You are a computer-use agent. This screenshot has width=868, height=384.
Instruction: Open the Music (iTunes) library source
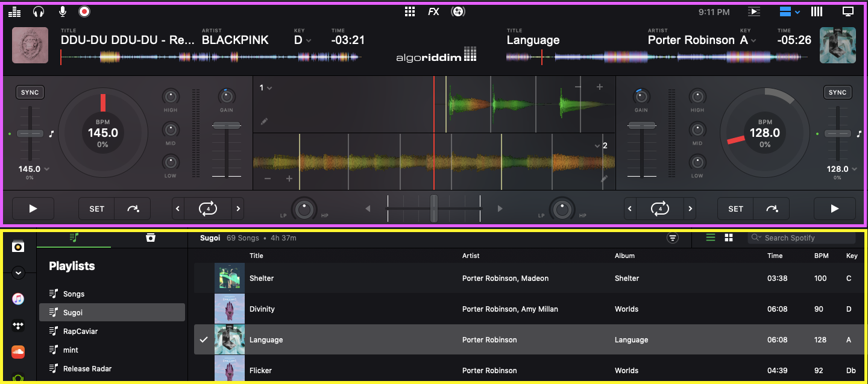point(18,299)
